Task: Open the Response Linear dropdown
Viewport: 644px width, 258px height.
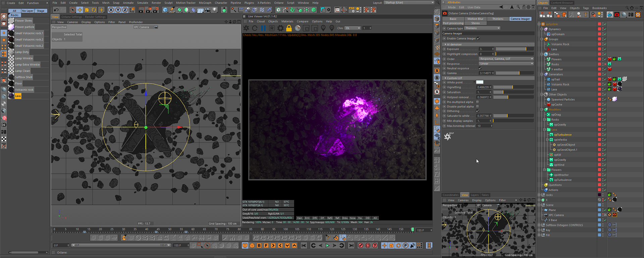Action: pyautogui.click(x=506, y=64)
